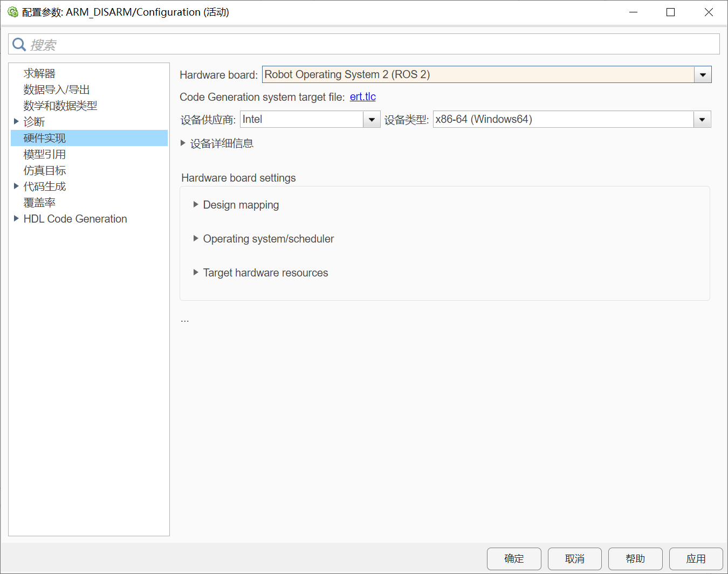Select 数据导入/导出 in the sidebar
Image resolution: width=728 pixels, height=574 pixels.
pos(57,89)
